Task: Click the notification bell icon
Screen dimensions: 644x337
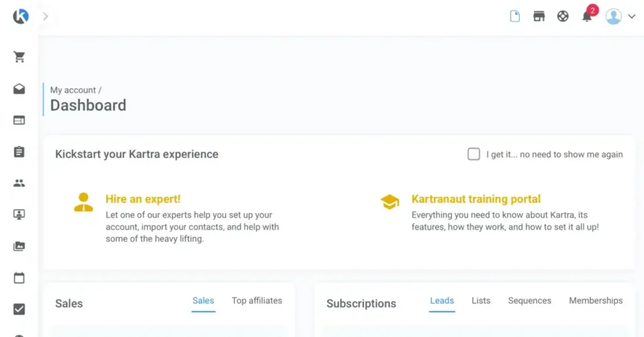Action: (x=587, y=16)
